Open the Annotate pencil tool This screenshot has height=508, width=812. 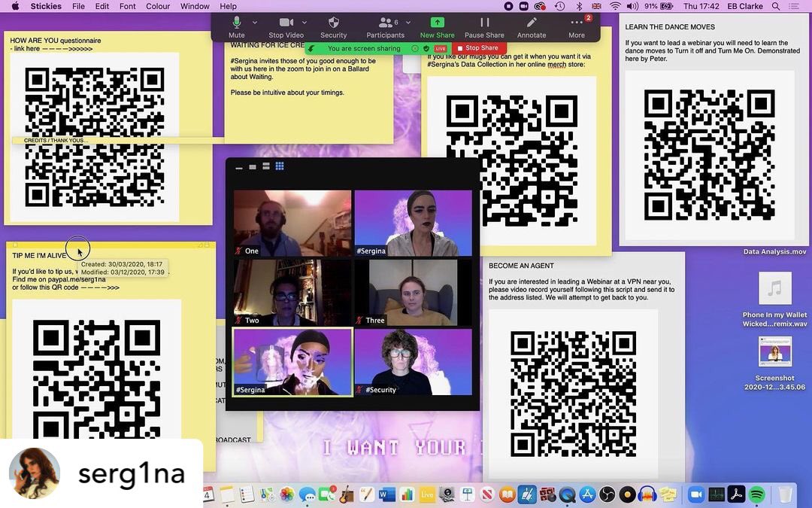(x=532, y=27)
